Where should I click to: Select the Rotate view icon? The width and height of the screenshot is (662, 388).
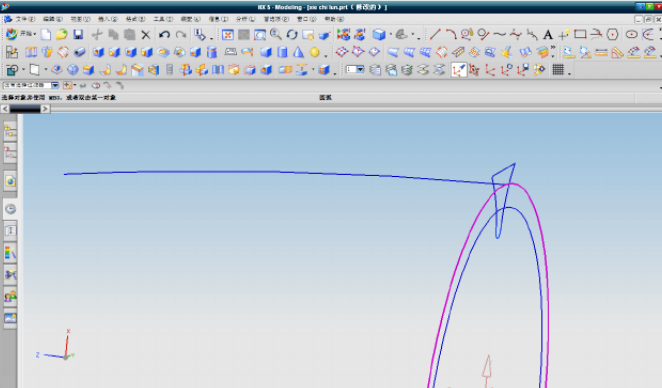pos(292,35)
